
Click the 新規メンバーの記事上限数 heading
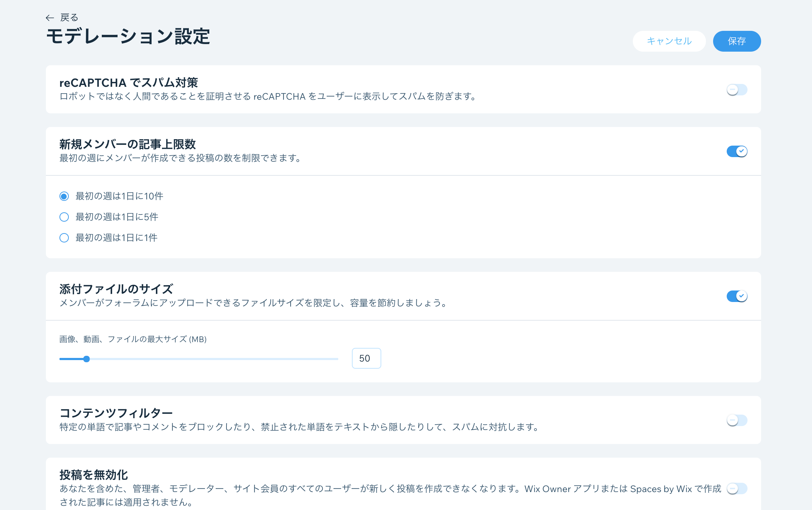128,144
